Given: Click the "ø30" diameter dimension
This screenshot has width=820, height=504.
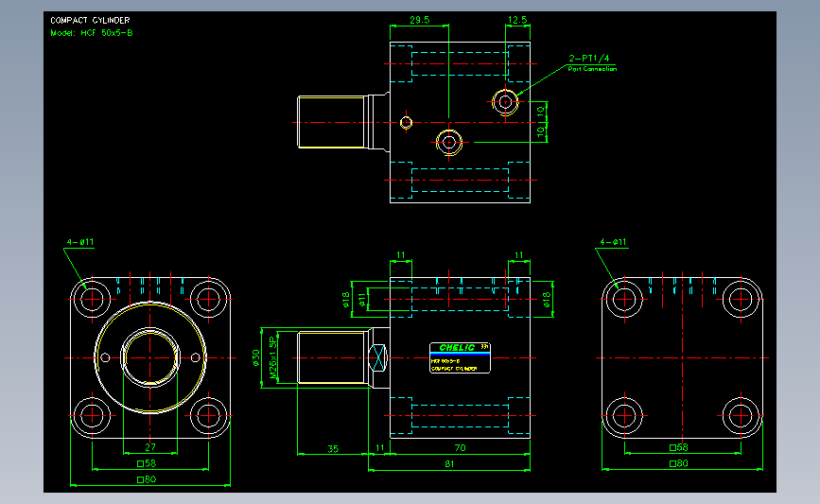Looking at the screenshot, I should tap(255, 357).
